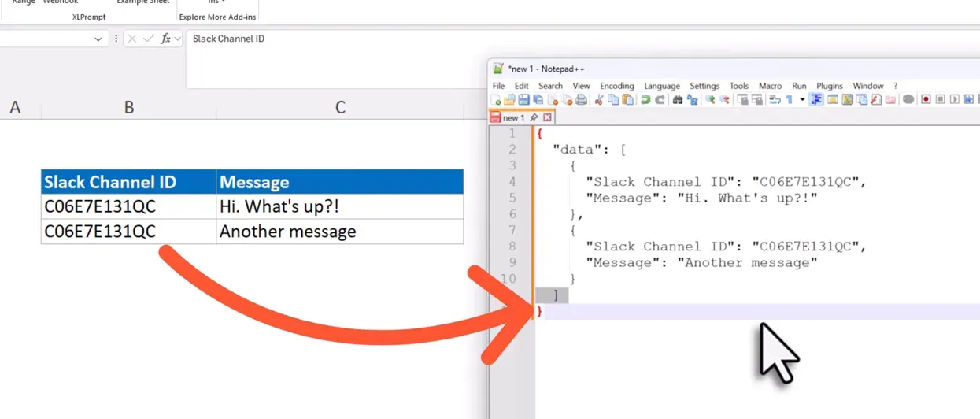Expand the Excel Name Box dropdown arrow
The height and width of the screenshot is (419, 980).
click(x=98, y=39)
